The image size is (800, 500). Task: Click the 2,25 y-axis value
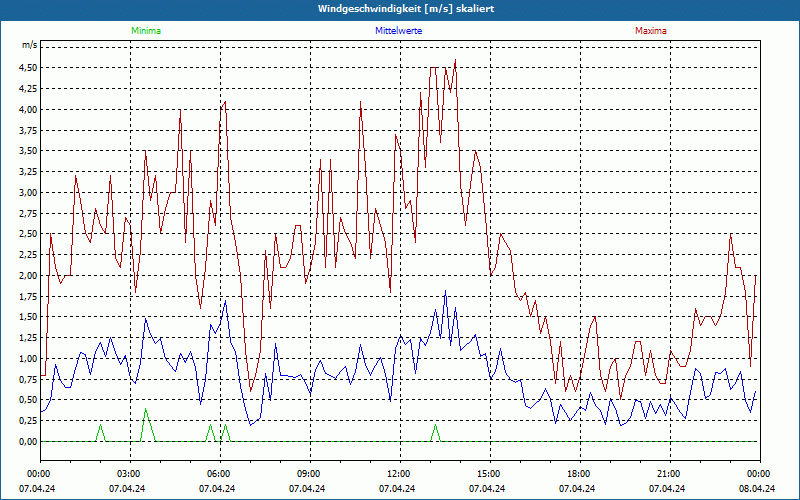28,255
